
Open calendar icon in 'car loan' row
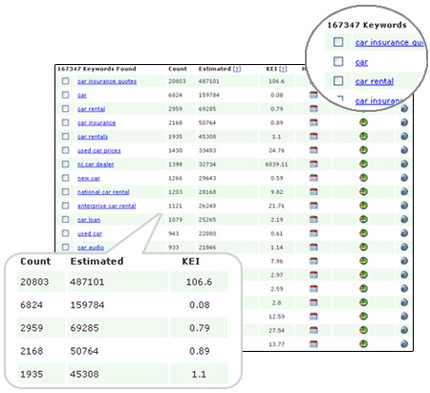click(313, 219)
